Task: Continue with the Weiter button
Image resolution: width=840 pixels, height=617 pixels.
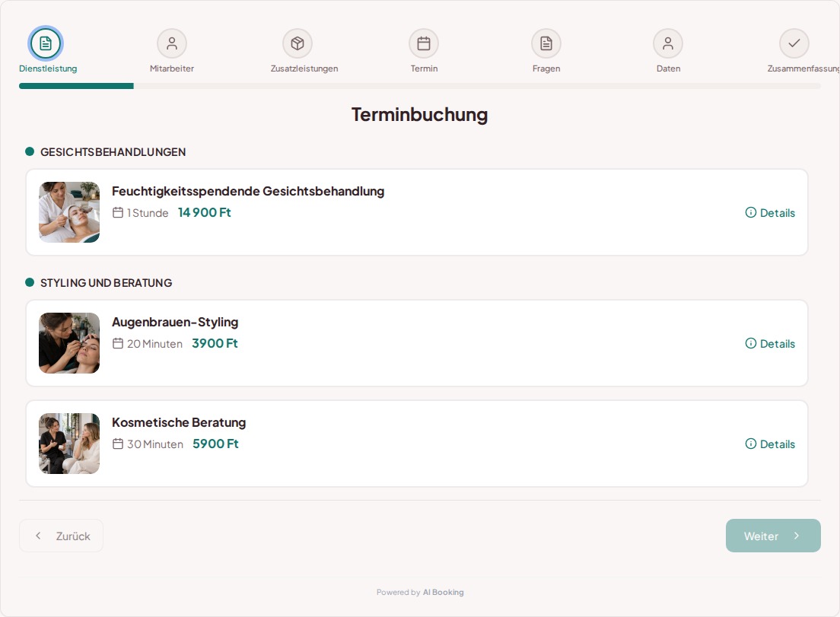Action: pos(773,536)
